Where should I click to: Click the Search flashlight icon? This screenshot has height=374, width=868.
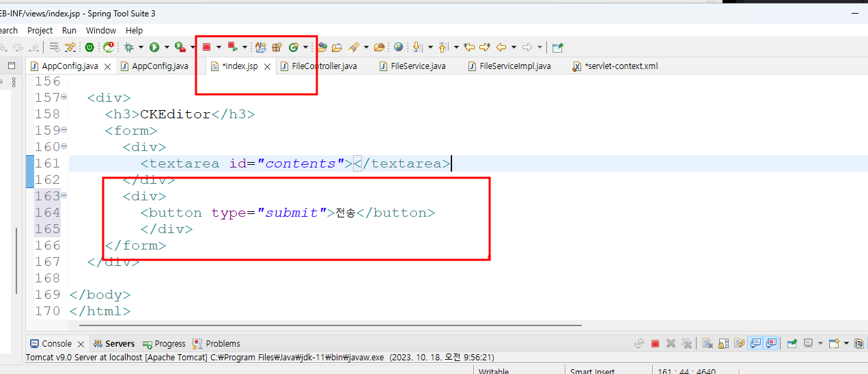pos(353,47)
